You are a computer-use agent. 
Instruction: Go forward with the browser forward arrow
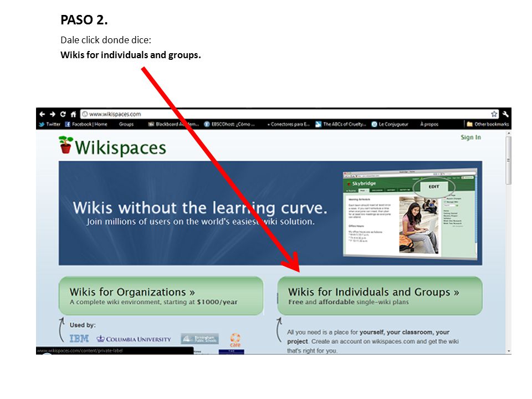coord(52,114)
